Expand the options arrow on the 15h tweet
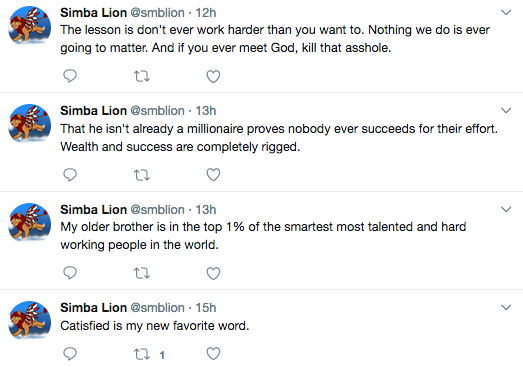The width and height of the screenshot is (523, 367). click(x=506, y=307)
